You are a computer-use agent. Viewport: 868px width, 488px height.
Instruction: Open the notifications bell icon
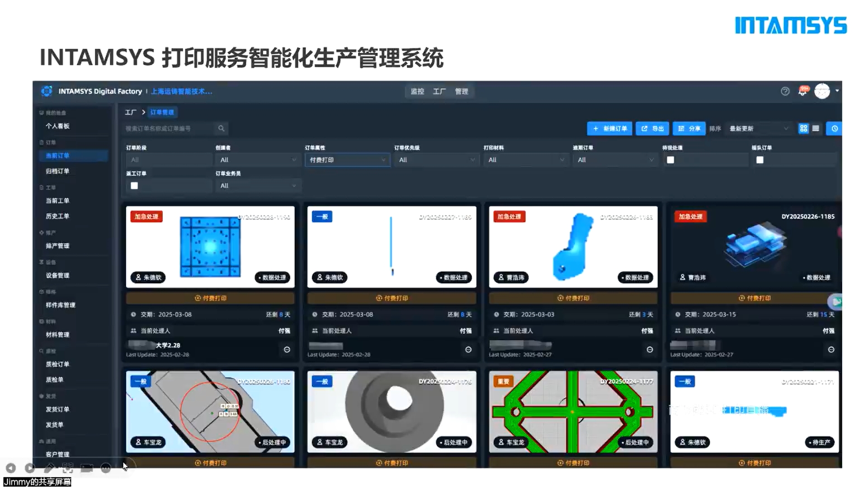(802, 91)
